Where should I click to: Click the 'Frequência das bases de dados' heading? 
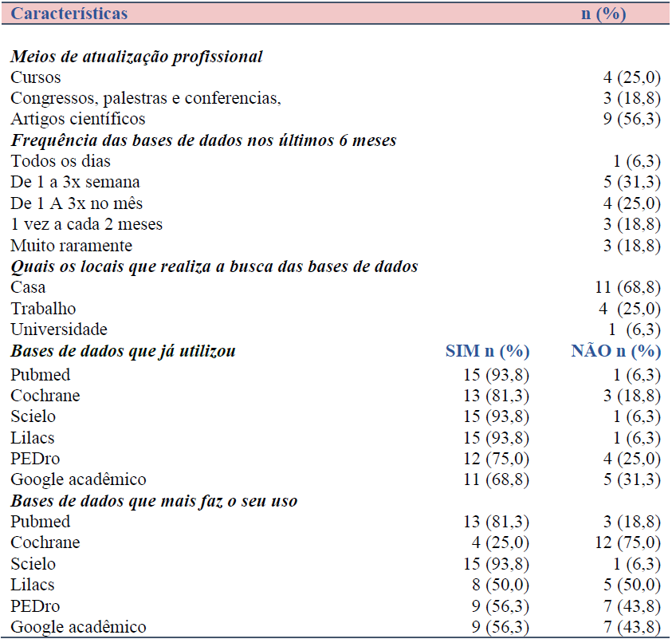203,140
